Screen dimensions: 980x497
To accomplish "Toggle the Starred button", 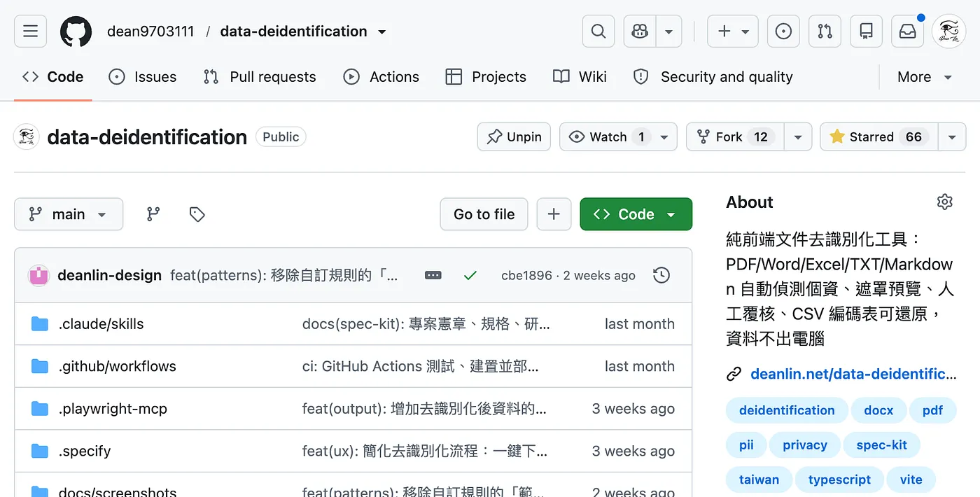I will tap(878, 137).
